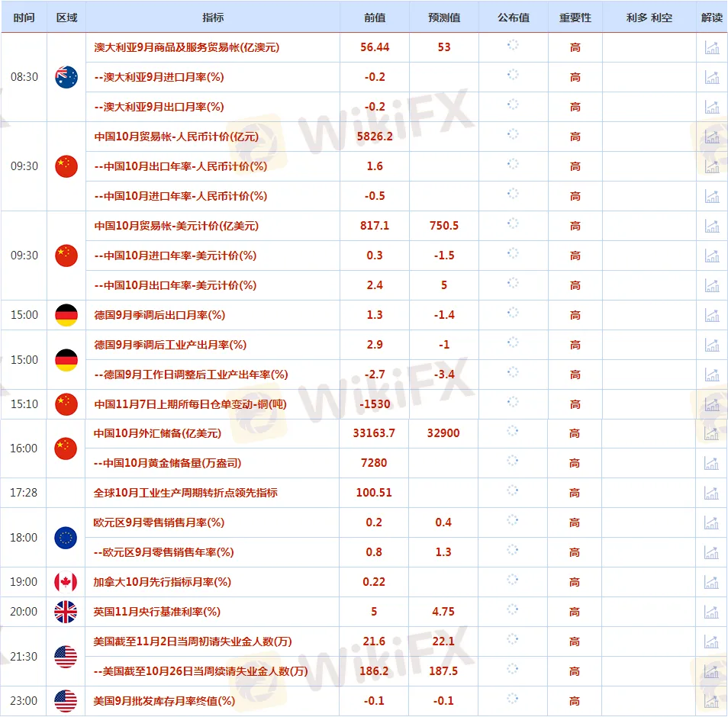Open chart icon for 欧元区9月零售销售年率 row
Viewport: 728px width, 717px height.
click(x=711, y=552)
